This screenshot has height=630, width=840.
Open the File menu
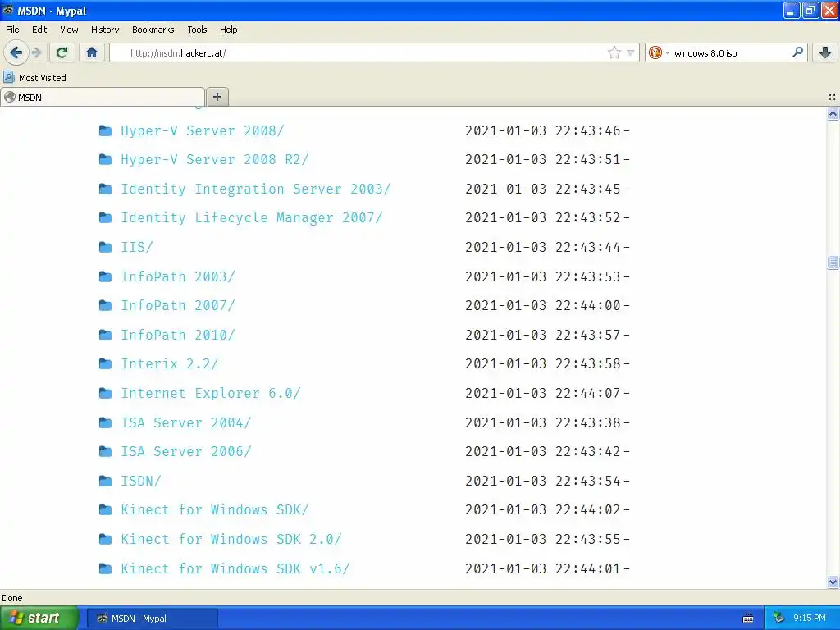point(12,30)
